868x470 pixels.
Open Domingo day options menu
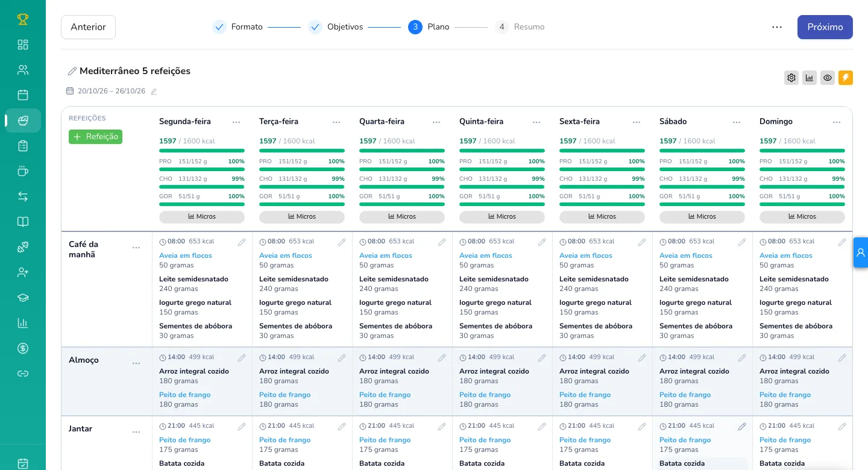coord(837,122)
